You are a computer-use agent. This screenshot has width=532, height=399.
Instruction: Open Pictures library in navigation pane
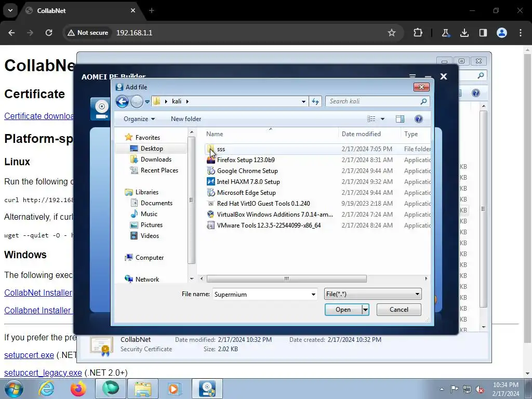pos(151,224)
